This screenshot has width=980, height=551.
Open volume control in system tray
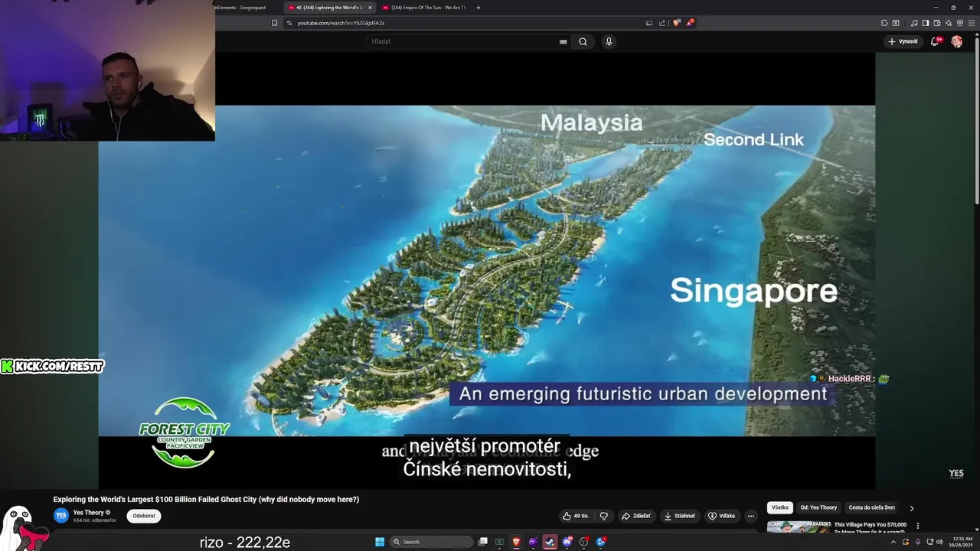[939, 542]
